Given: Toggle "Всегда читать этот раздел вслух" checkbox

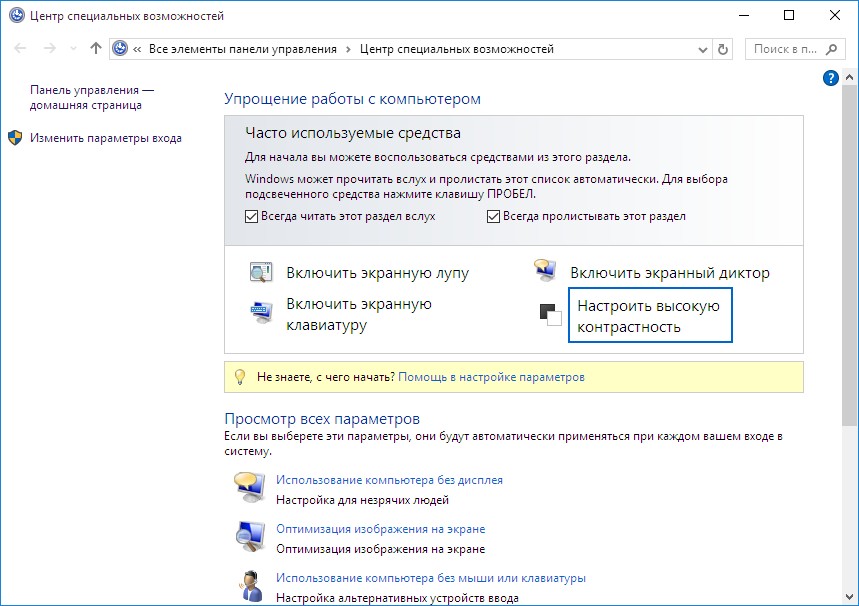Looking at the screenshot, I should click(251, 216).
